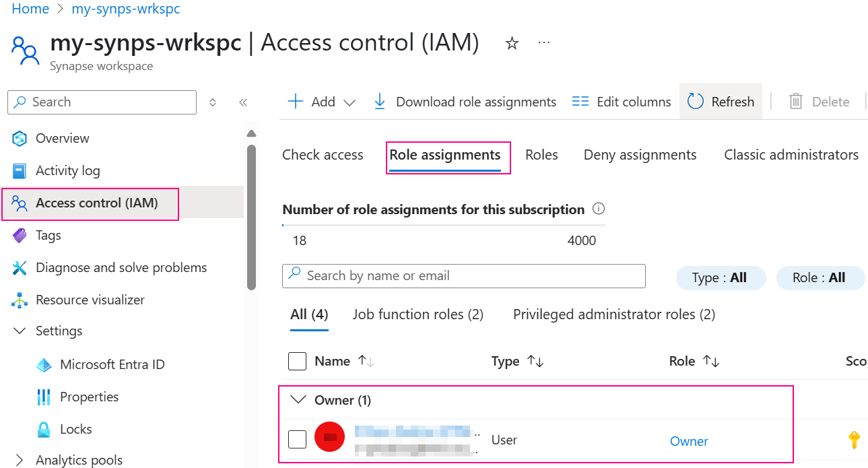Collapse the sidebar with double chevron
The height and width of the screenshot is (468, 868).
tap(243, 102)
